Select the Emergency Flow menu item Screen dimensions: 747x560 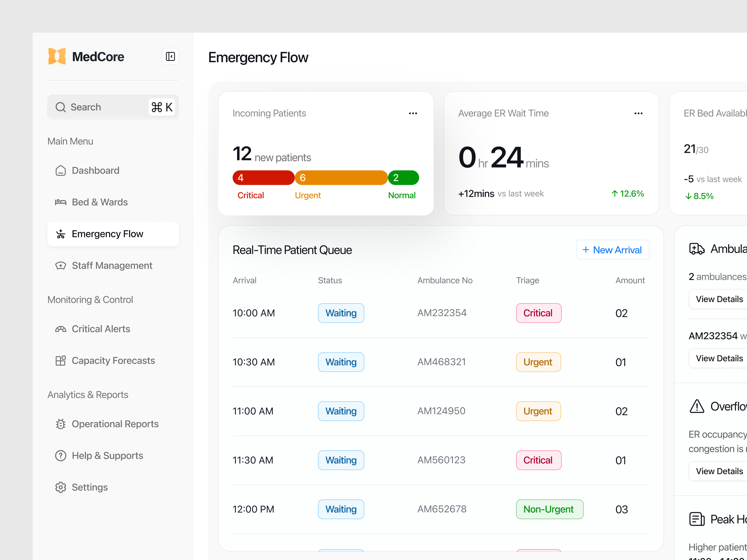113,234
